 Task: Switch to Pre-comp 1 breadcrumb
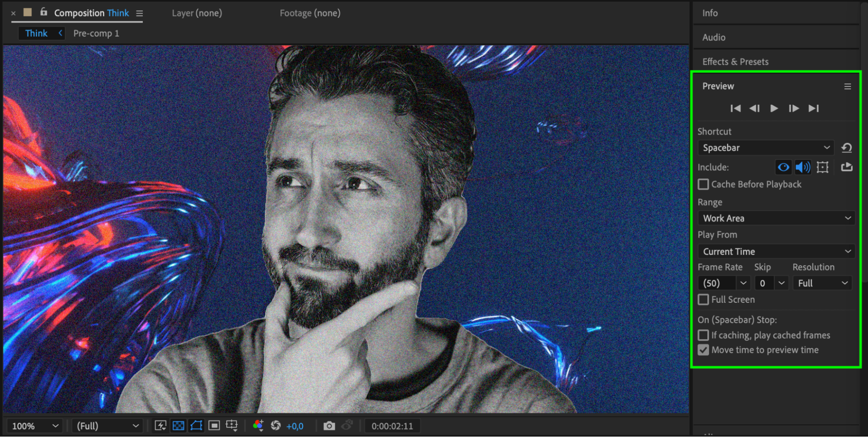pos(96,33)
